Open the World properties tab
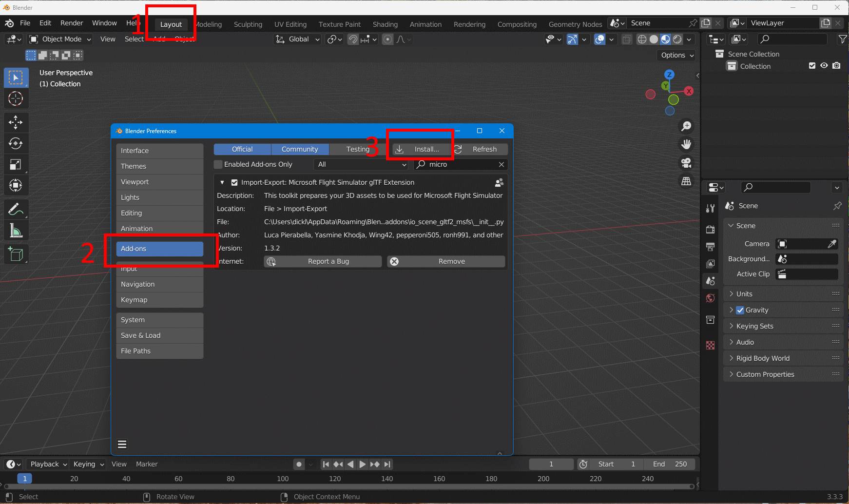This screenshot has height=504, width=849. point(711,298)
